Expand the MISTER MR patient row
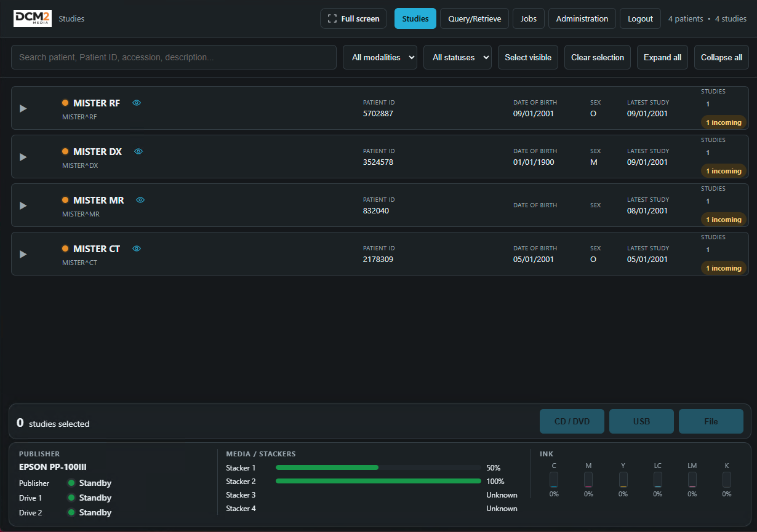The height and width of the screenshot is (532, 757). point(23,205)
